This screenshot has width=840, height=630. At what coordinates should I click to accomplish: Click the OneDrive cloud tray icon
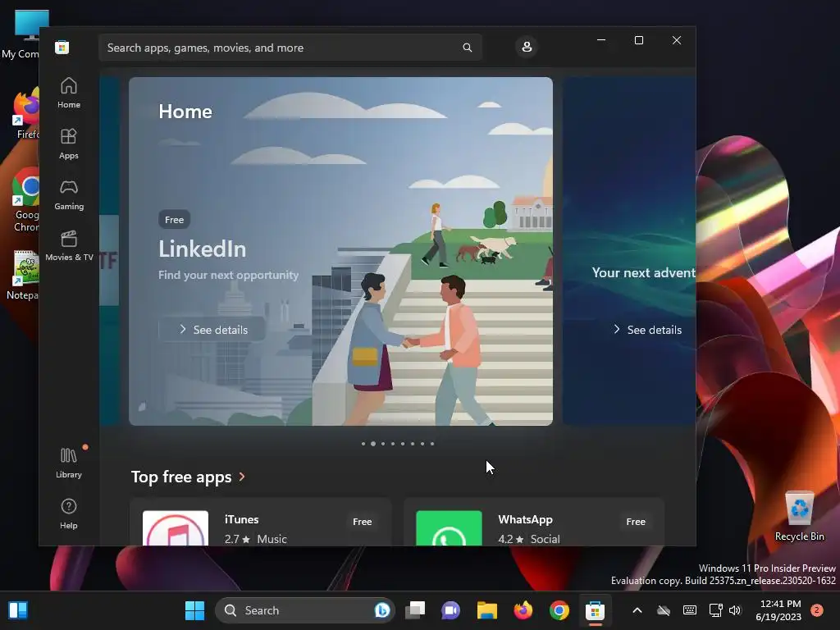(664, 610)
